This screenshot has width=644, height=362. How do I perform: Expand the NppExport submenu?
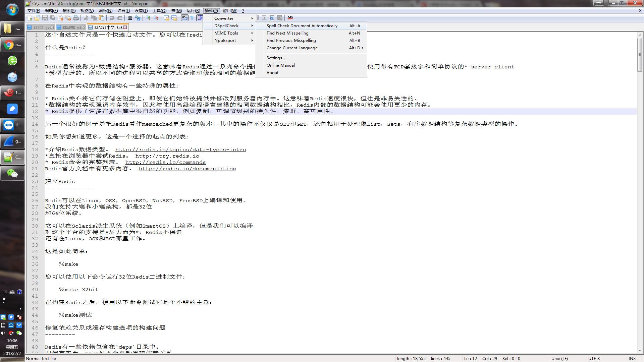[x=229, y=41]
